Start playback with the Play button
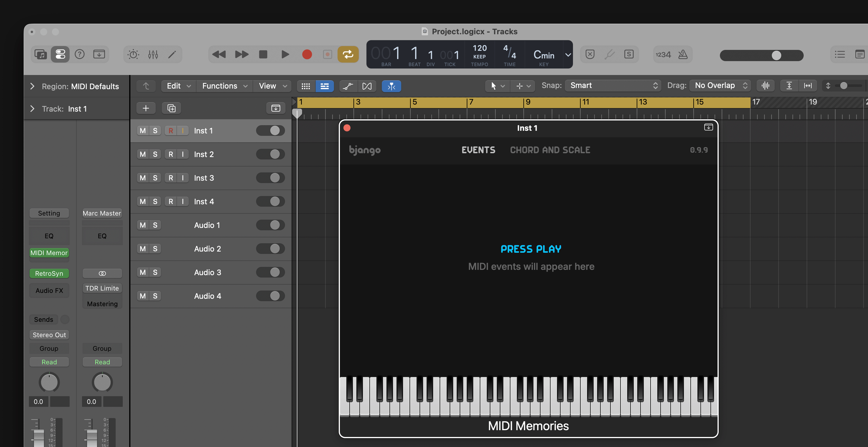The width and height of the screenshot is (868, 447). coord(285,54)
